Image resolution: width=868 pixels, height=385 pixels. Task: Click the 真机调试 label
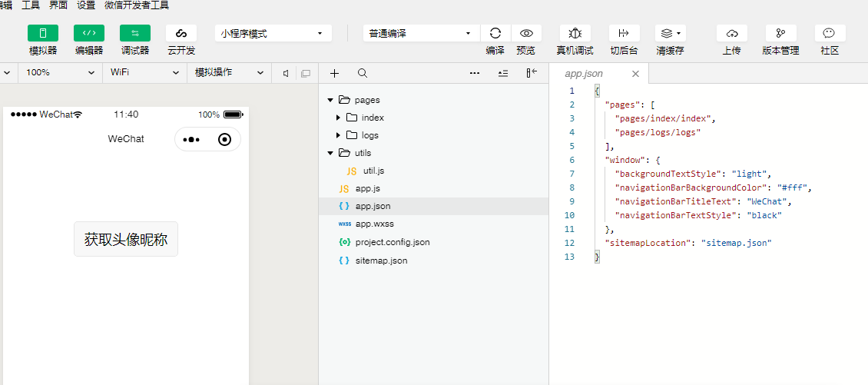click(x=575, y=51)
